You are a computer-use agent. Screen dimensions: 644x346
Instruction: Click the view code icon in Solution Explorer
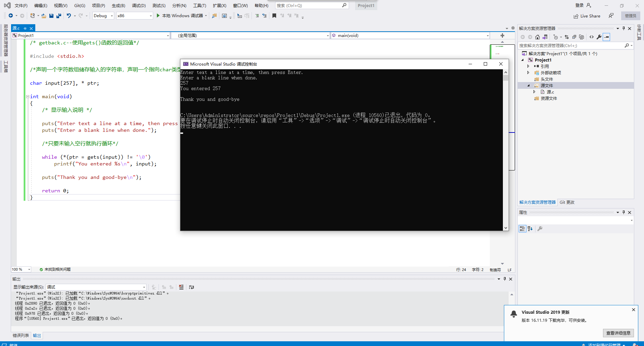coord(592,37)
